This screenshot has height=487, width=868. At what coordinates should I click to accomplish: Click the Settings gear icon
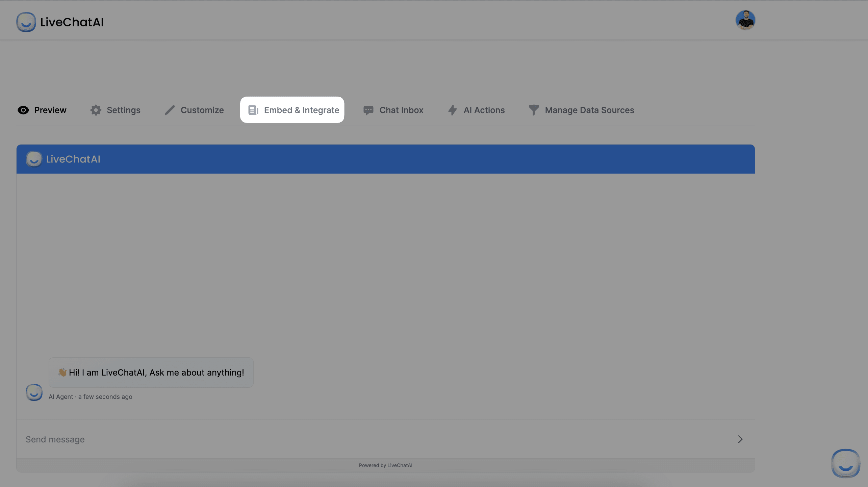(96, 110)
